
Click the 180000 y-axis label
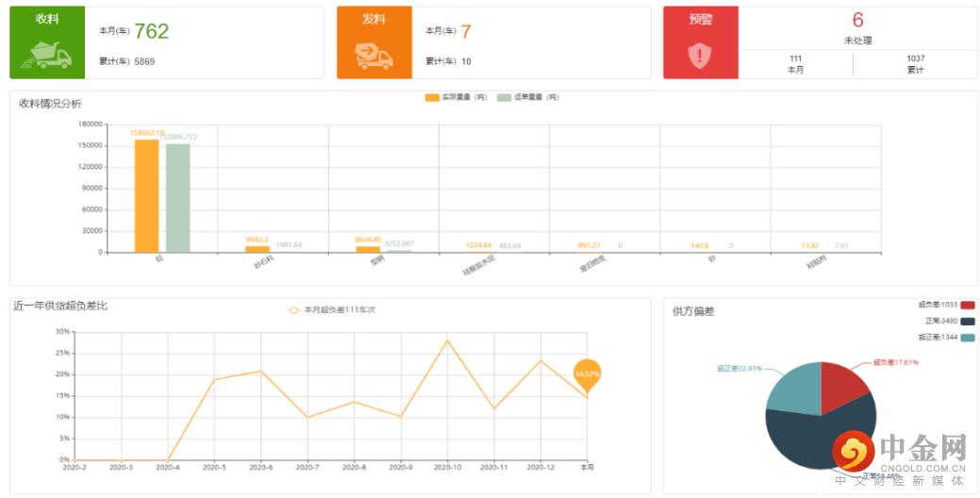pyautogui.click(x=91, y=124)
